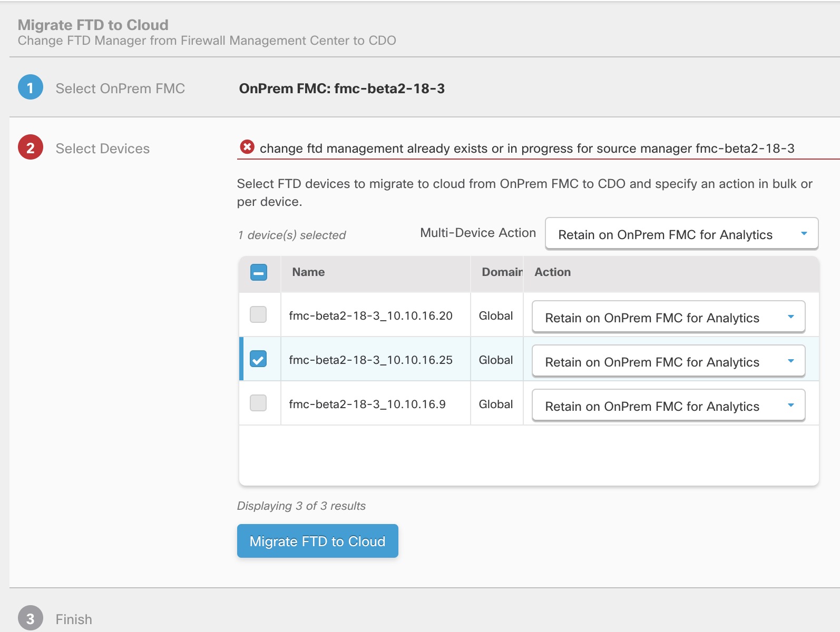Click the 'Change FTD Manager from Firewall Management Center' subtitle
Viewport: 840px width, 632px height.
[207, 41]
